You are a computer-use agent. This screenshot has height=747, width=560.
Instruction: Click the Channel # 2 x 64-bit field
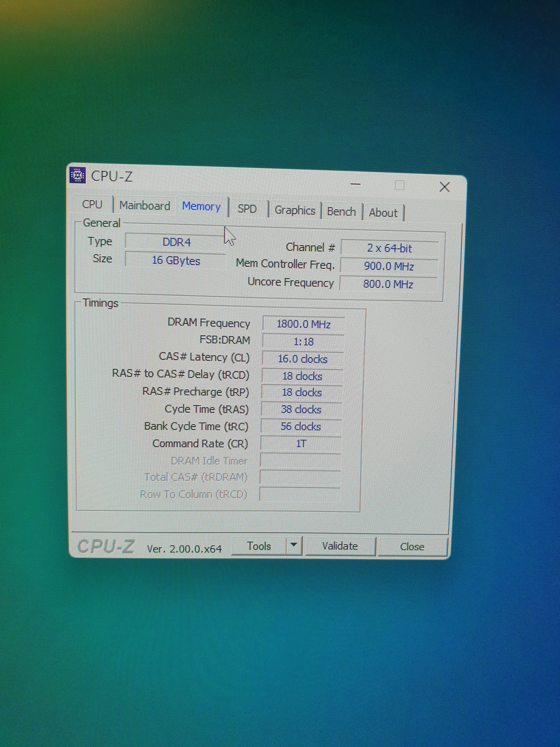pyautogui.click(x=389, y=249)
